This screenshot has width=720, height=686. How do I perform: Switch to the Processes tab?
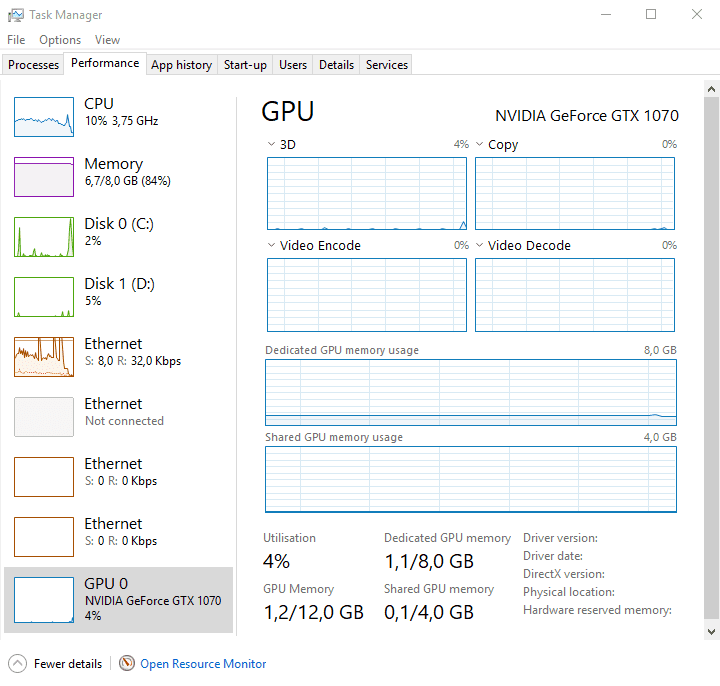[x=33, y=65]
